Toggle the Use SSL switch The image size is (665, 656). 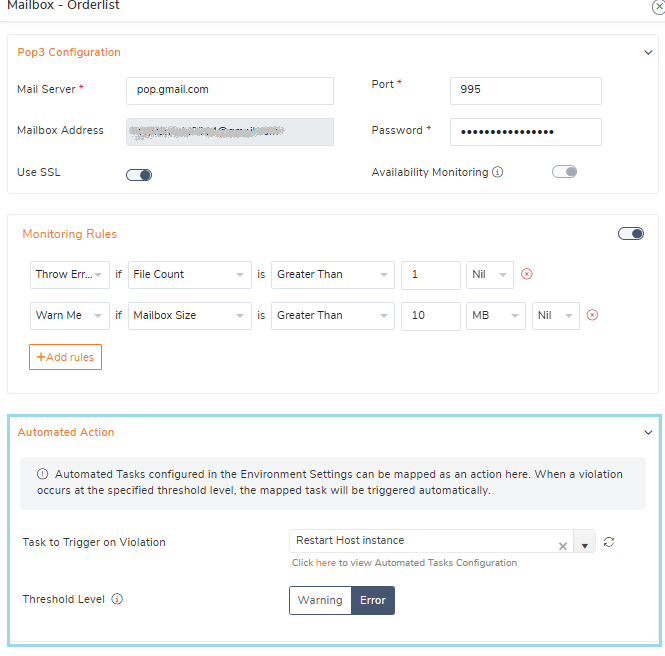(x=139, y=175)
